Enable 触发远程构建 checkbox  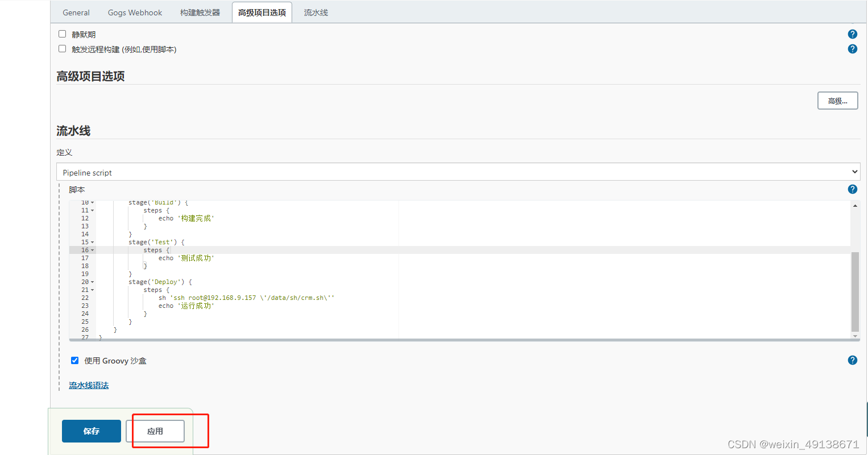[x=63, y=49]
